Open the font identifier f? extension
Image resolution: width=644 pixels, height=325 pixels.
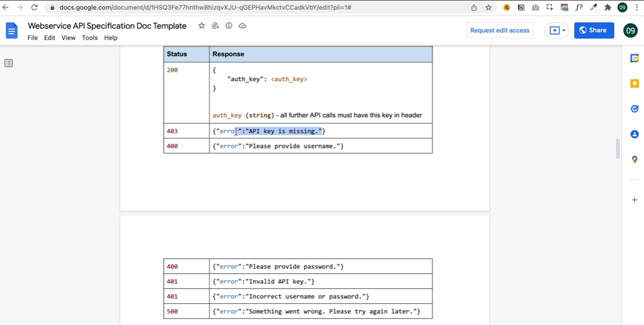point(579,7)
